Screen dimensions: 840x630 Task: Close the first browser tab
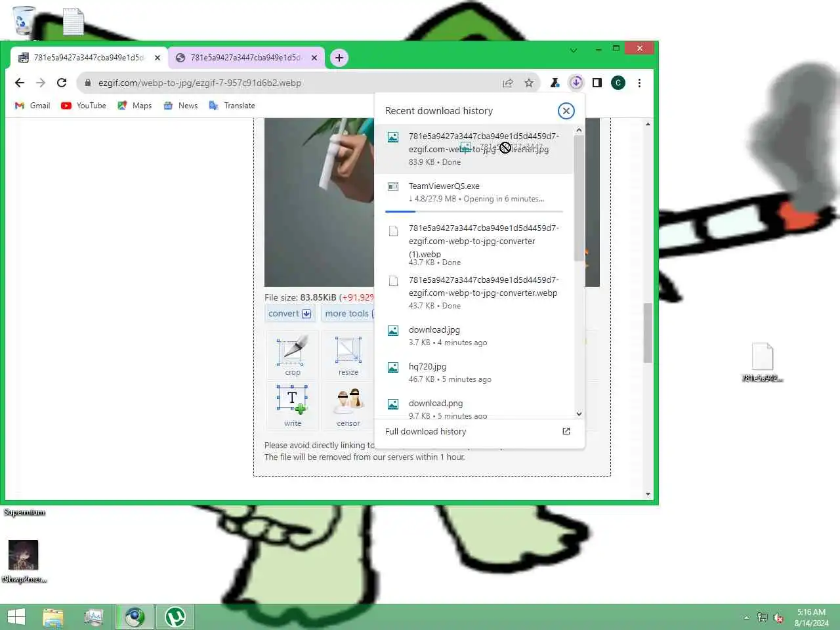coord(157,58)
